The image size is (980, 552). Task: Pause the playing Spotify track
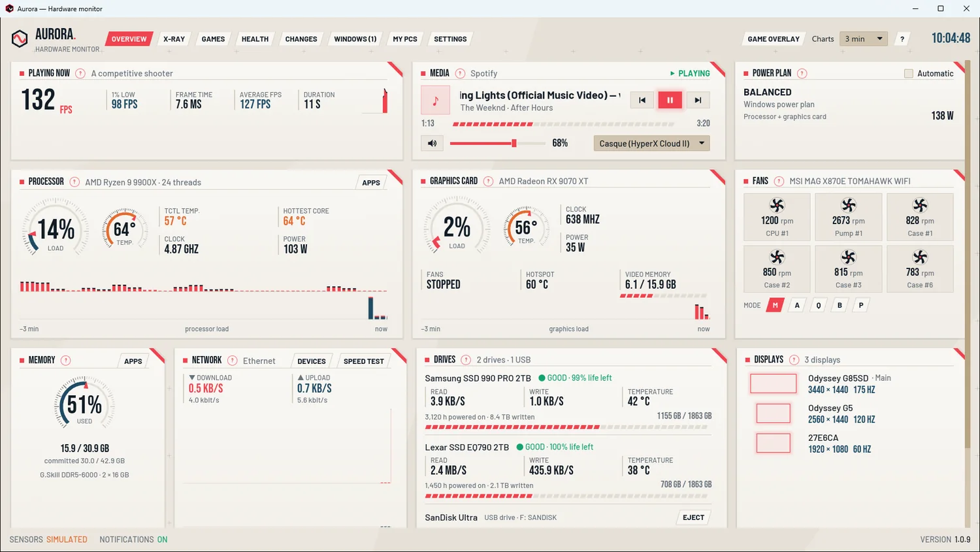(x=670, y=100)
